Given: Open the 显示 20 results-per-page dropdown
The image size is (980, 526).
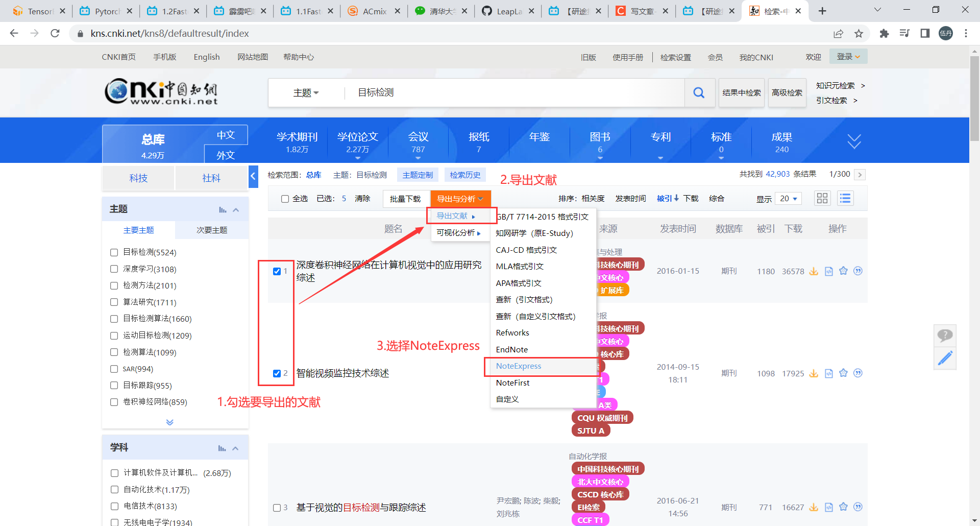Looking at the screenshot, I should click(x=788, y=198).
